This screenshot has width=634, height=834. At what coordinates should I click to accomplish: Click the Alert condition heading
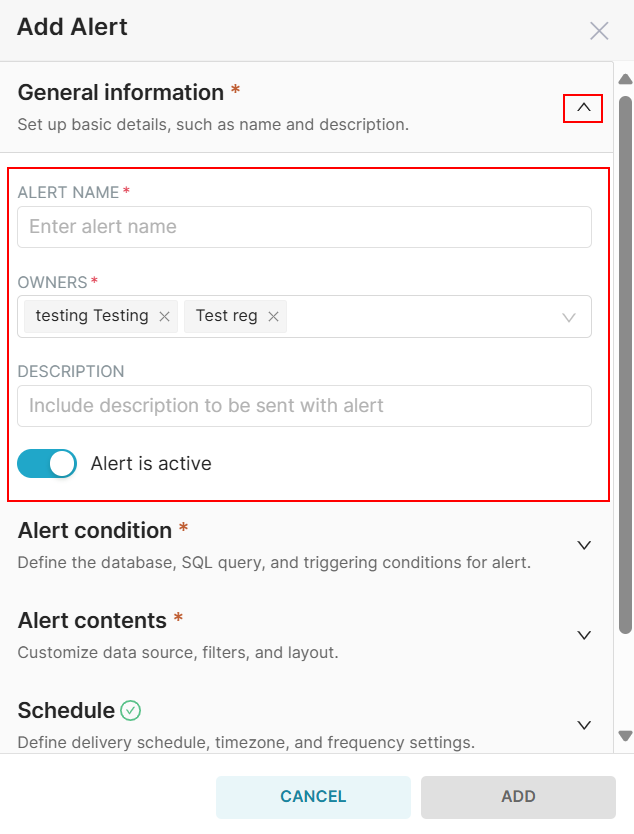pyautogui.click(x=95, y=531)
